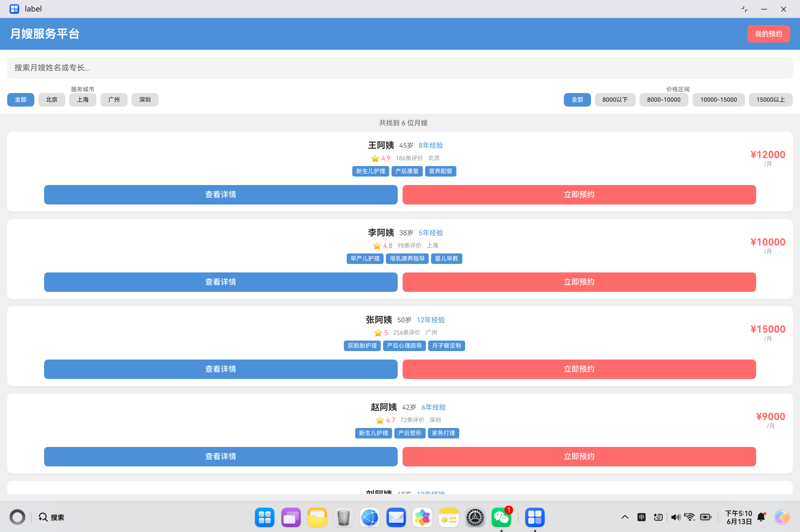The image size is (800, 532).
Task: Click the 早产儿护理 tag
Action: tap(365, 259)
